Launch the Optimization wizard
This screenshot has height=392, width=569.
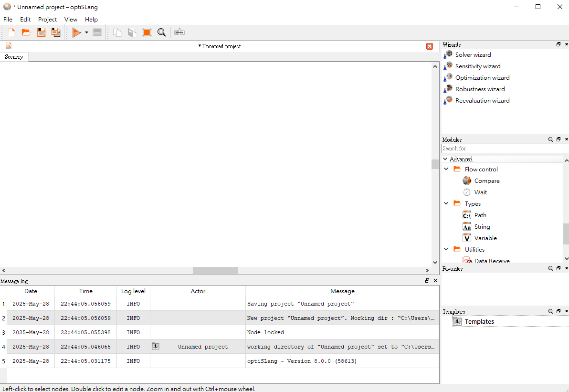[482, 78]
